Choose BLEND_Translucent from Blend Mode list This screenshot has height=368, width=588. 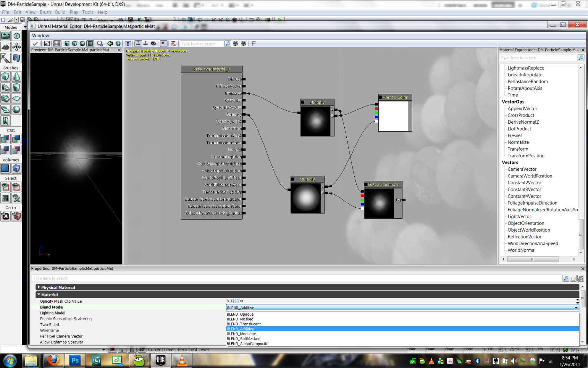point(403,324)
